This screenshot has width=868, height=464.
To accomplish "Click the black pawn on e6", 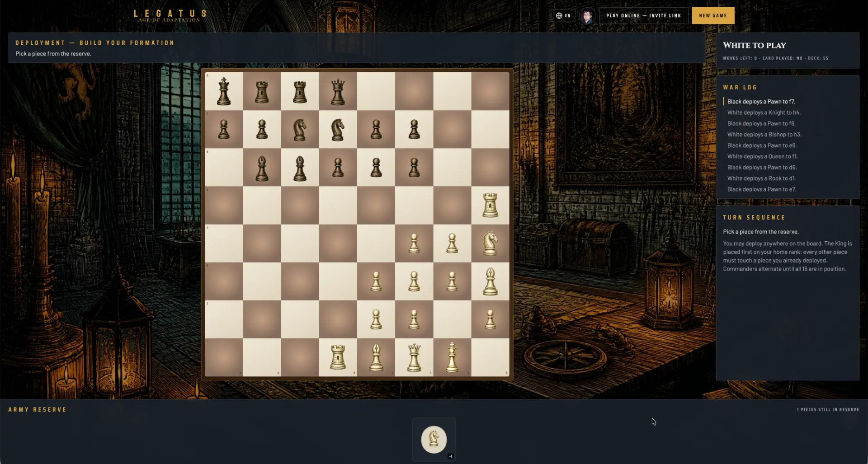I will tap(376, 168).
